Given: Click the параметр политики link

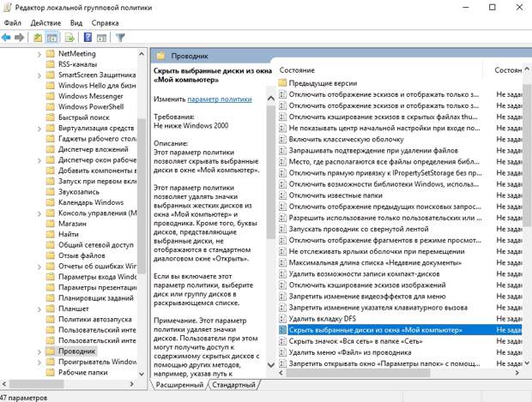Looking at the screenshot, I should [220, 99].
